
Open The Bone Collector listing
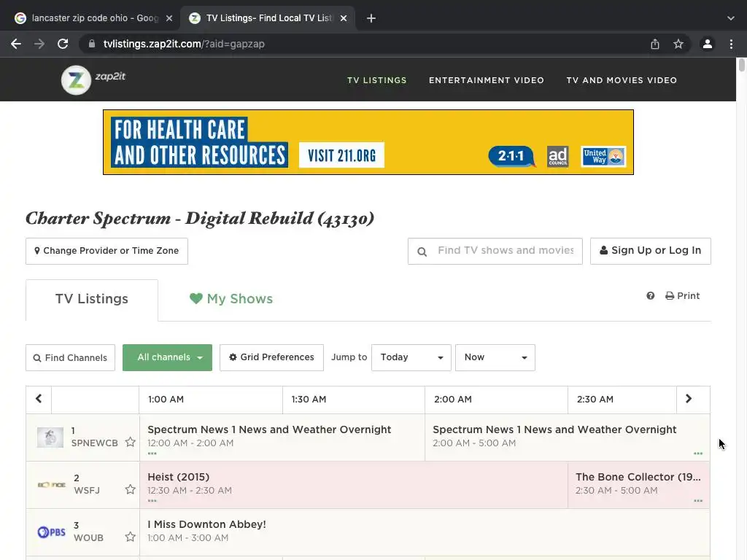pyautogui.click(x=638, y=485)
